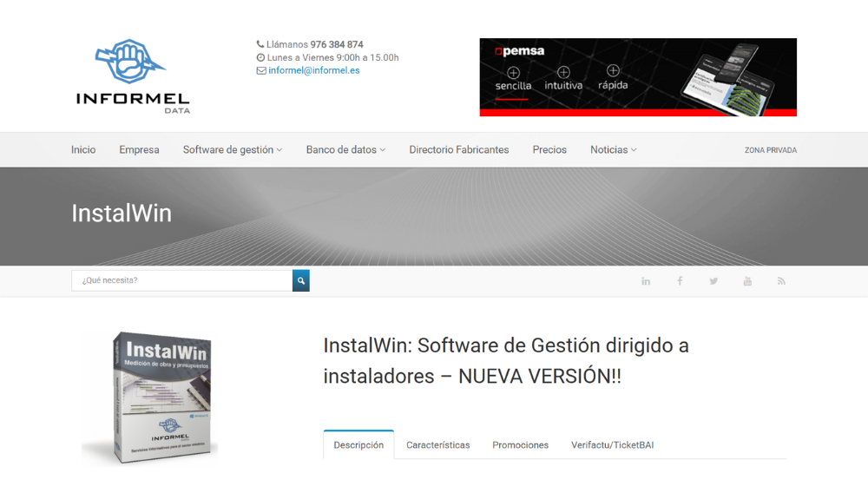This screenshot has width=868, height=493.
Task: Open the Empresa page
Action: coord(139,150)
